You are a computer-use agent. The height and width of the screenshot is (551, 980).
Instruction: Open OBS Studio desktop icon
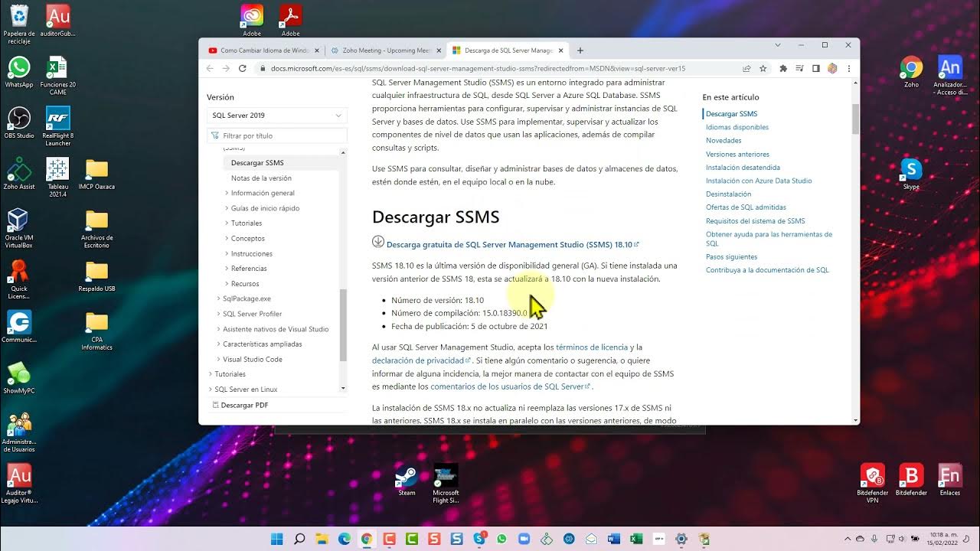[x=19, y=122]
